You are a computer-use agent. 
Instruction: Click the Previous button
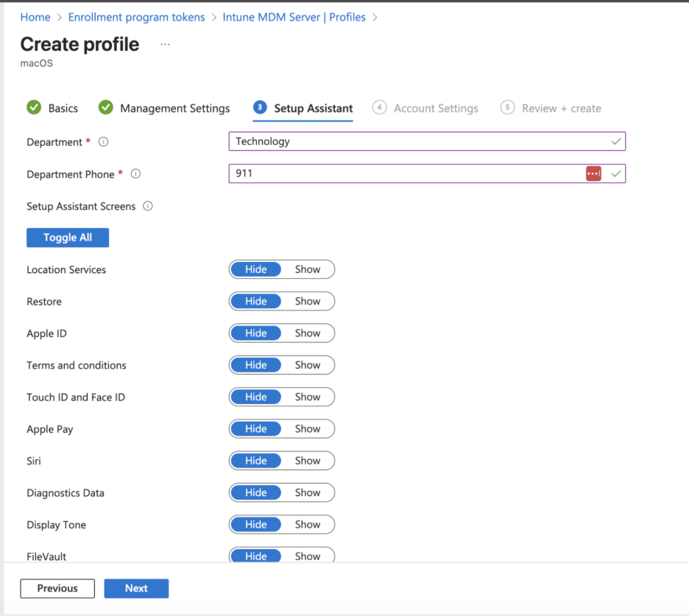tap(57, 589)
